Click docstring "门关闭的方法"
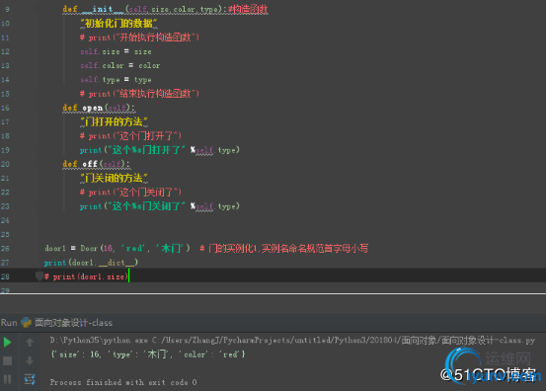Screen dimensions: 547x392 115,178
